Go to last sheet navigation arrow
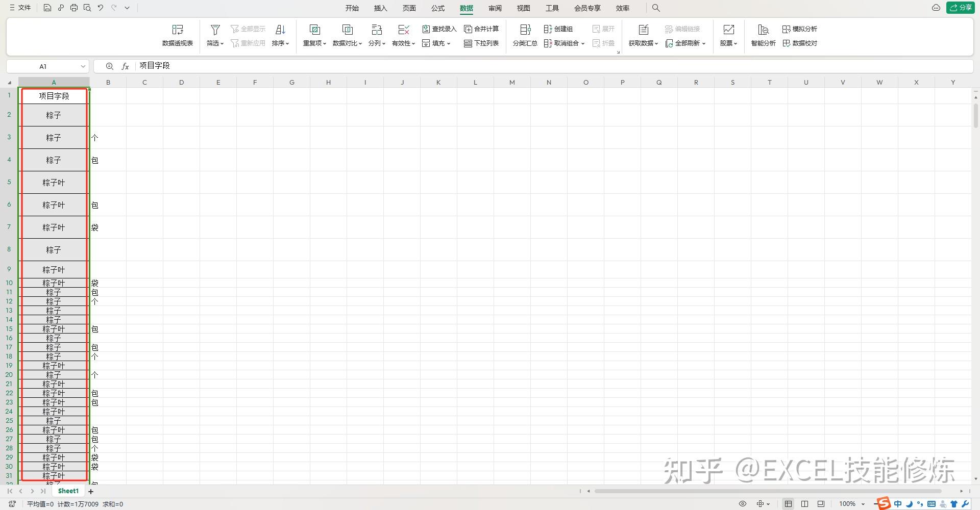Image resolution: width=980 pixels, height=510 pixels. tap(43, 491)
